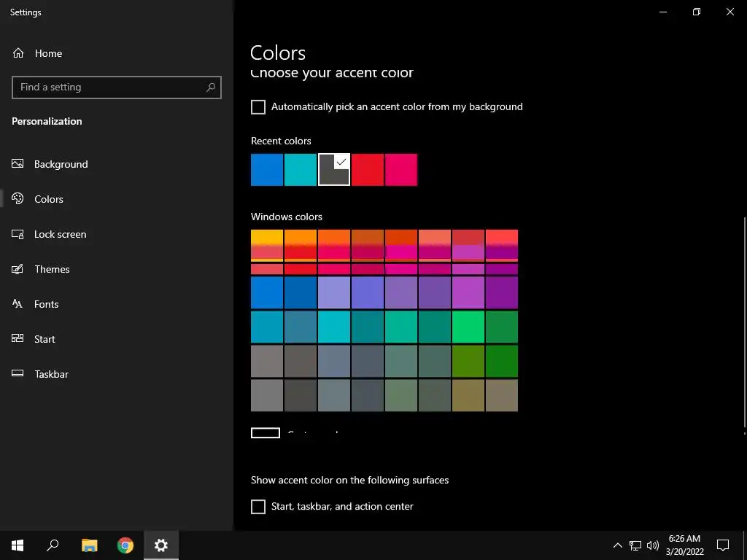The height and width of the screenshot is (560, 747).
Task: Choose the bright spring green Windows color
Action: (x=468, y=327)
